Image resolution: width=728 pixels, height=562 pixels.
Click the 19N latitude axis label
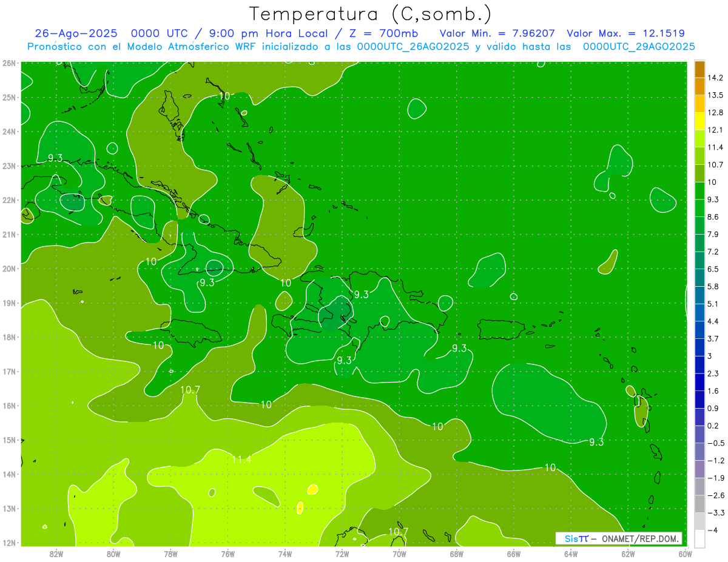(x=8, y=303)
